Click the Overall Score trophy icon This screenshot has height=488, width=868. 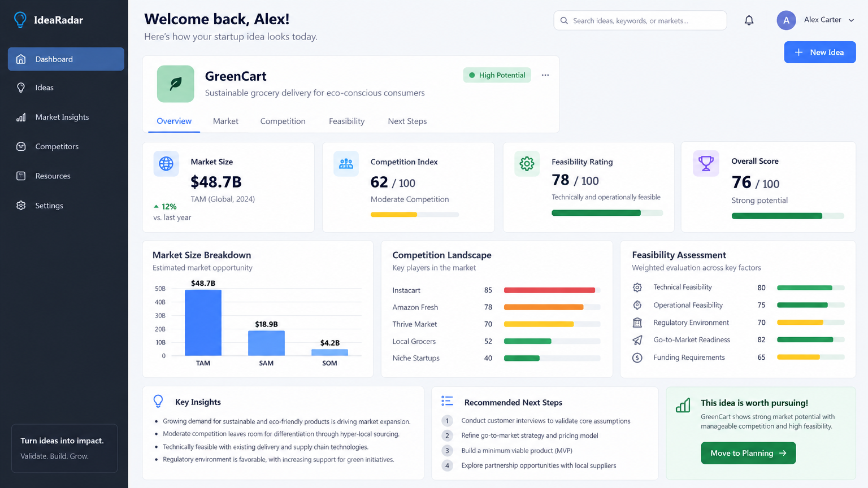pyautogui.click(x=706, y=163)
